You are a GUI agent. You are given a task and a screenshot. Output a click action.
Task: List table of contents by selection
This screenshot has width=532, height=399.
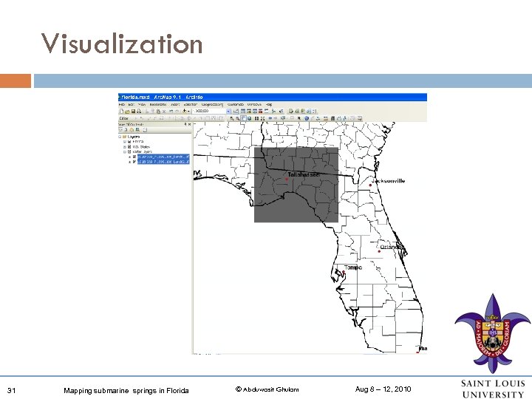(137, 130)
